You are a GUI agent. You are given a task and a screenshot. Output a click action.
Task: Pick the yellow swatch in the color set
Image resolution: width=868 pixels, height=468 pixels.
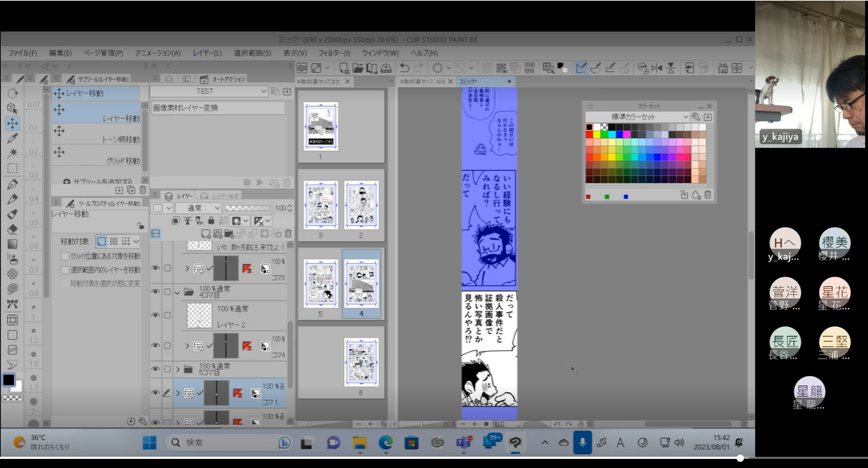pyautogui.click(x=597, y=135)
